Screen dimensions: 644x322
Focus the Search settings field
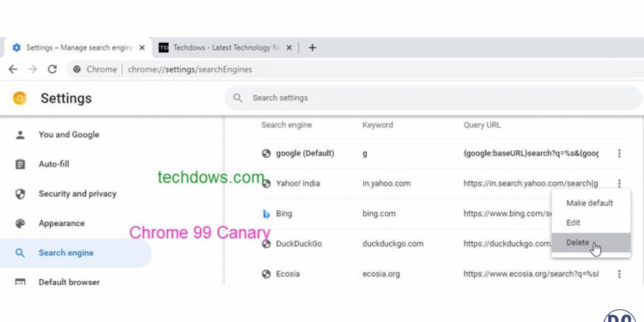[434, 98]
